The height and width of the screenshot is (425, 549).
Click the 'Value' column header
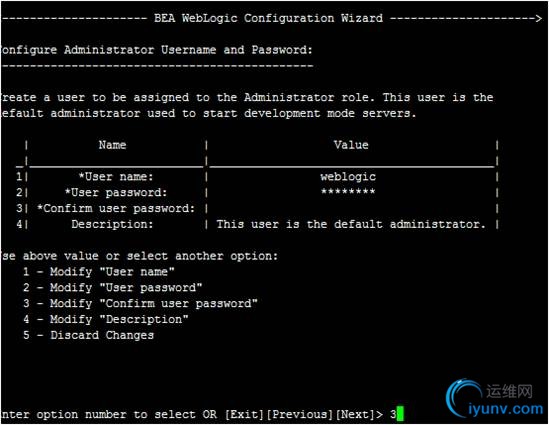351,145
